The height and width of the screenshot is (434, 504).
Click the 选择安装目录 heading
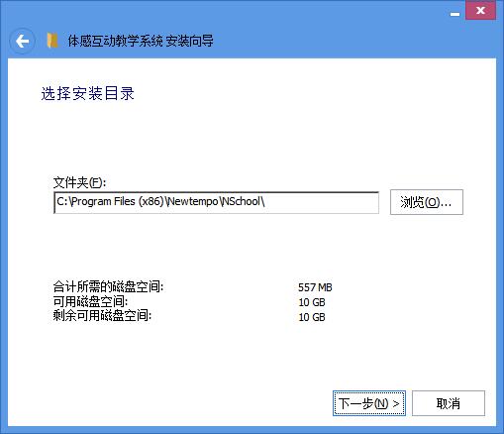coord(87,93)
